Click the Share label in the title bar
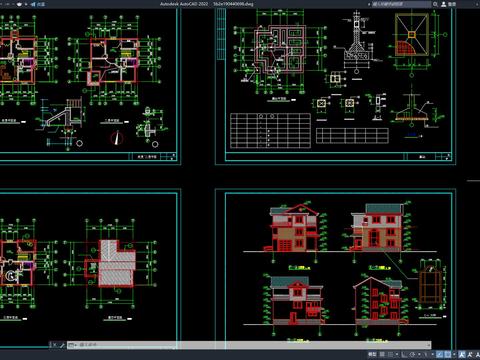 pyautogui.click(x=41, y=4)
